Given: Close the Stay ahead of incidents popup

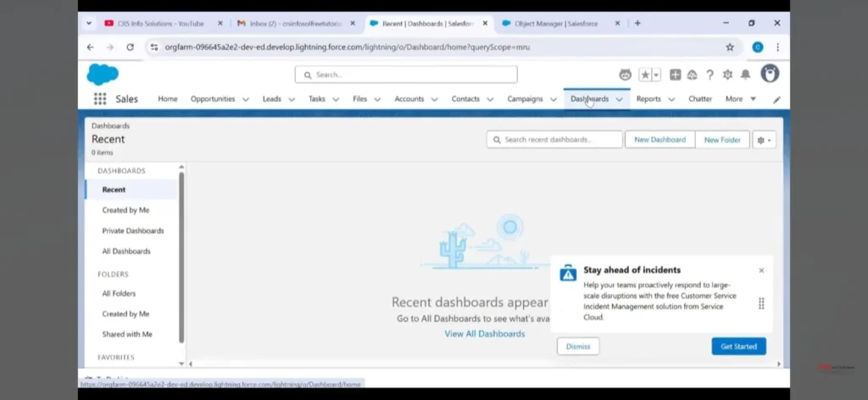Looking at the screenshot, I should (x=761, y=270).
